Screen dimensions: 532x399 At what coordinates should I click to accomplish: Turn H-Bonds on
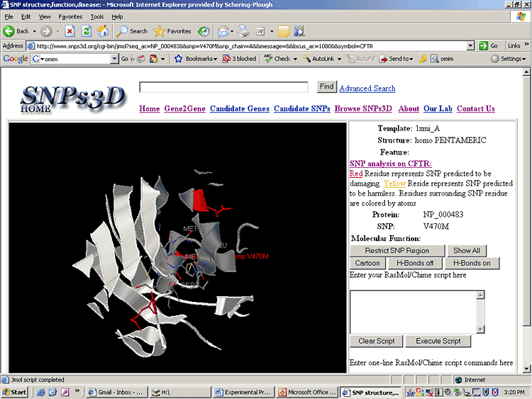(x=472, y=263)
